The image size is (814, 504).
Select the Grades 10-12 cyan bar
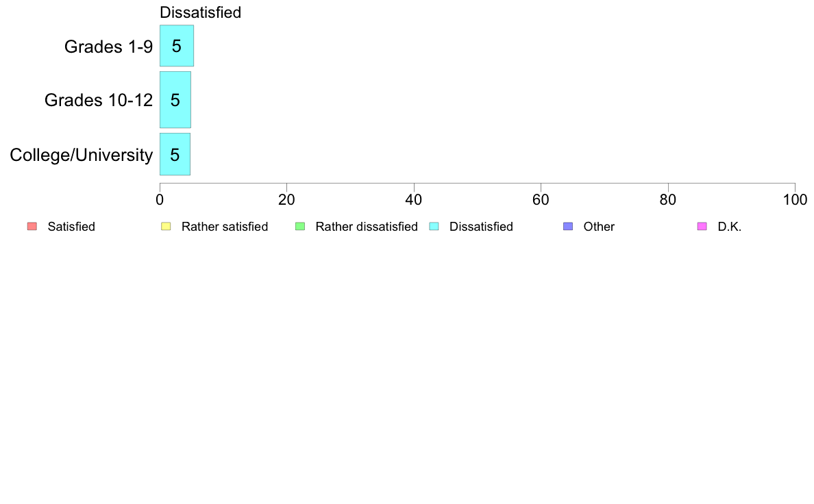click(175, 100)
